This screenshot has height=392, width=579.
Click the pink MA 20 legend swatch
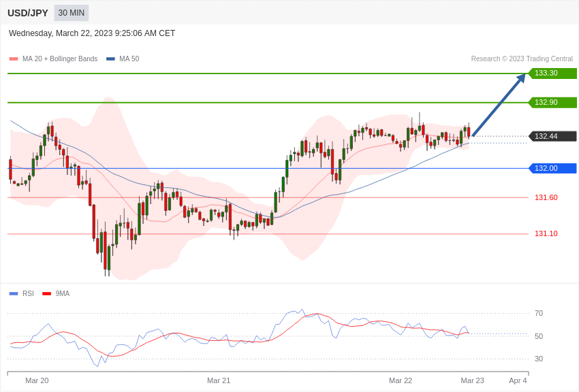click(14, 59)
